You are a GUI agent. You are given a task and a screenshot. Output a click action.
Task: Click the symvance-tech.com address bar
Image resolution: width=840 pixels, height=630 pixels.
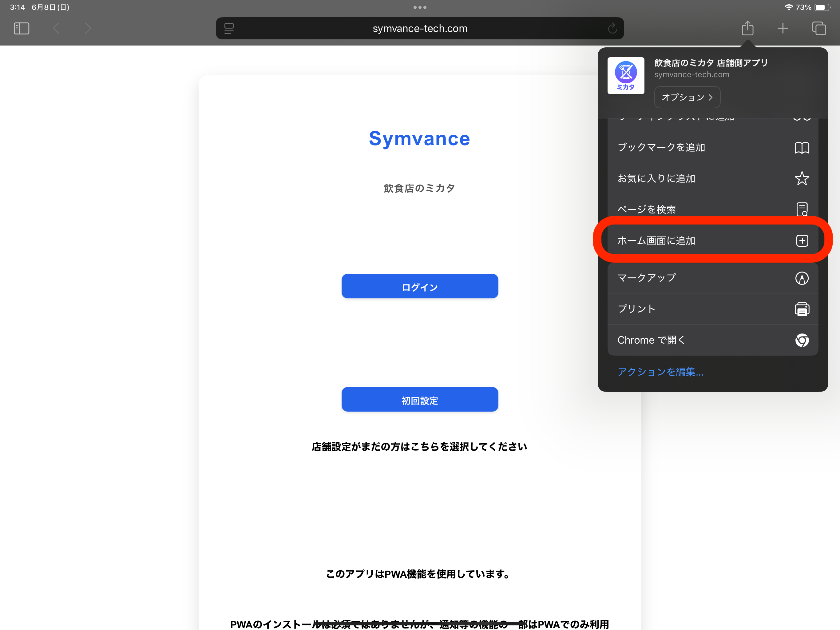pyautogui.click(x=420, y=29)
